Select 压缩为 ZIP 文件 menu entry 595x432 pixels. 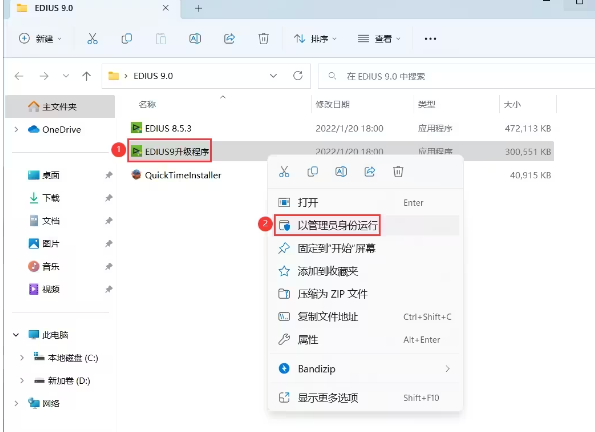[366, 294]
